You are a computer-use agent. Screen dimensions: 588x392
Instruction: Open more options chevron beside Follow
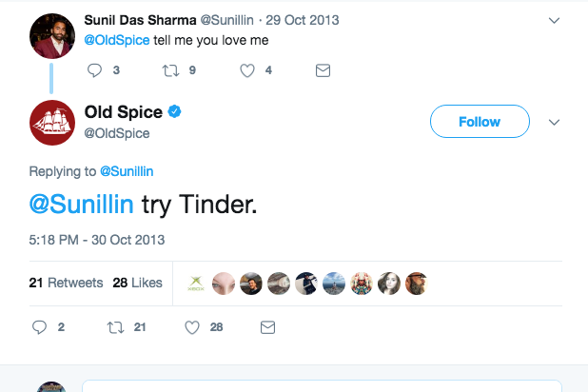[556, 122]
